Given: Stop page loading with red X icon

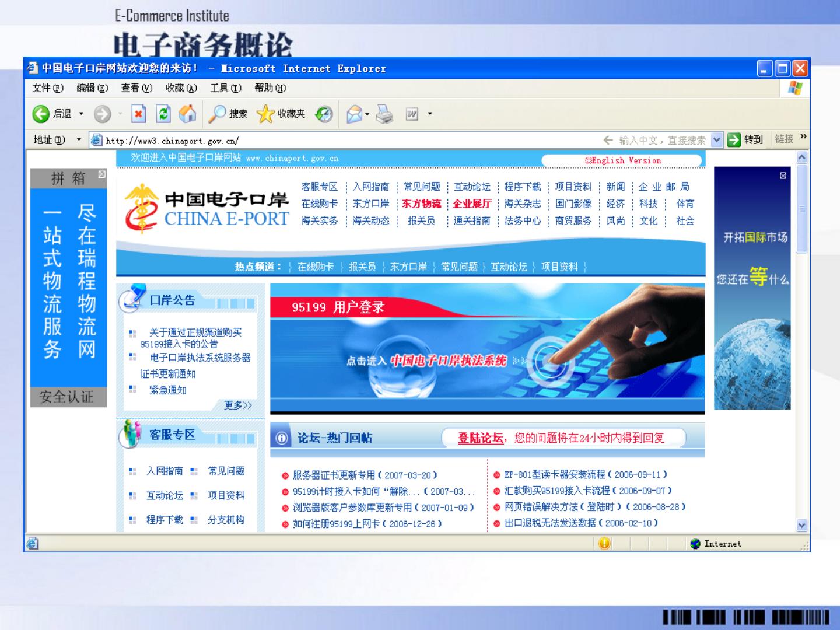Looking at the screenshot, I should click(138, 114).
